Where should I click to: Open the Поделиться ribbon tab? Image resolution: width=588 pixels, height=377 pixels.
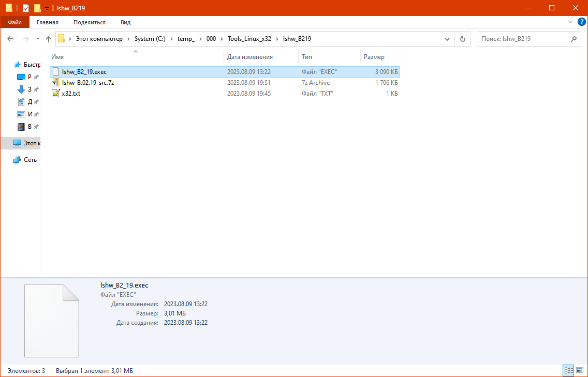pos(89,22)
